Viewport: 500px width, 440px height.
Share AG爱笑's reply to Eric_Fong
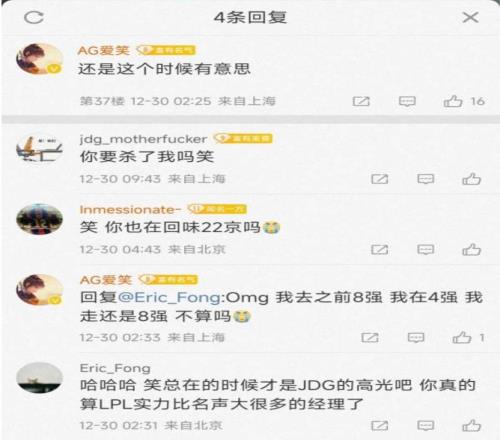(370, 338)
